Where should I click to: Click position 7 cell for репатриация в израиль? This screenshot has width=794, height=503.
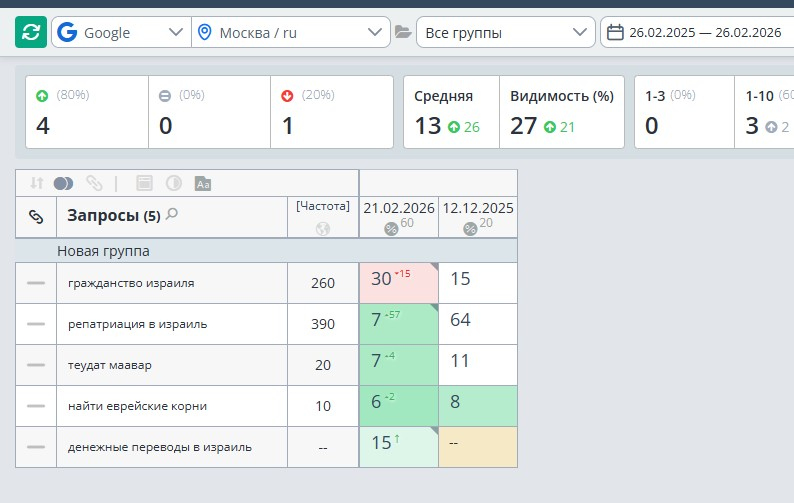point(399,324)
